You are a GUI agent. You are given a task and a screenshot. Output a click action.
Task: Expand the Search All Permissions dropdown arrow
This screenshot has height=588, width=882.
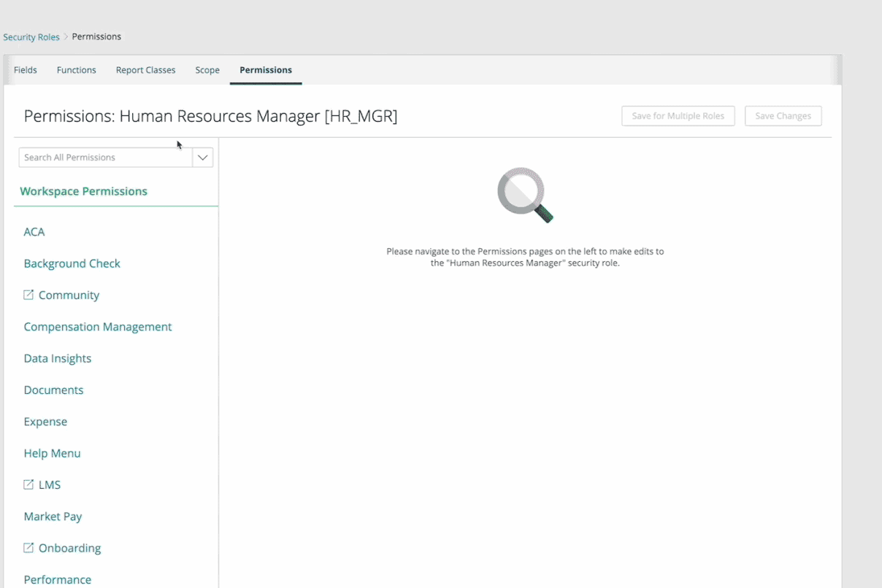(203, 158)
